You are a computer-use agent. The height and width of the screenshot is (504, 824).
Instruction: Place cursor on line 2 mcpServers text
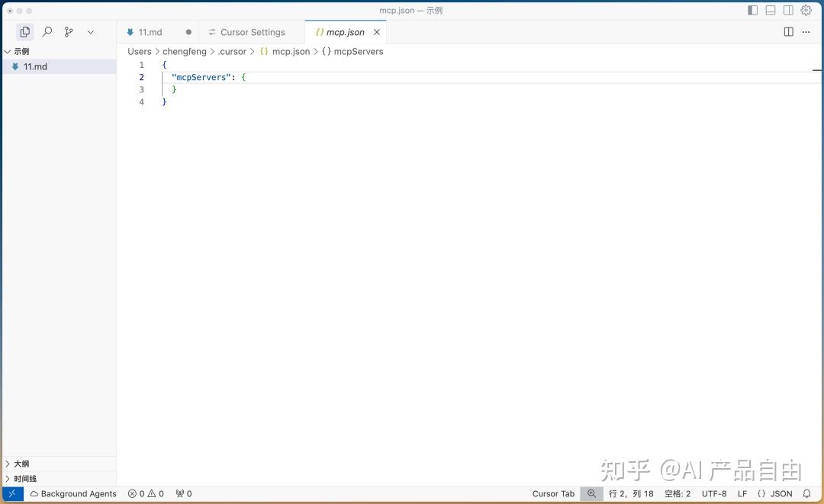pos(201,77)
